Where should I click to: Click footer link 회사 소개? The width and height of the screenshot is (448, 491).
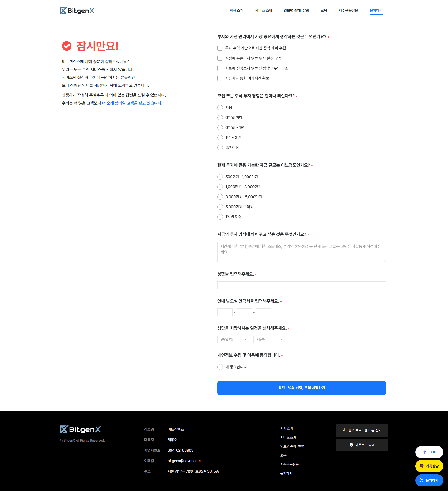287,428
